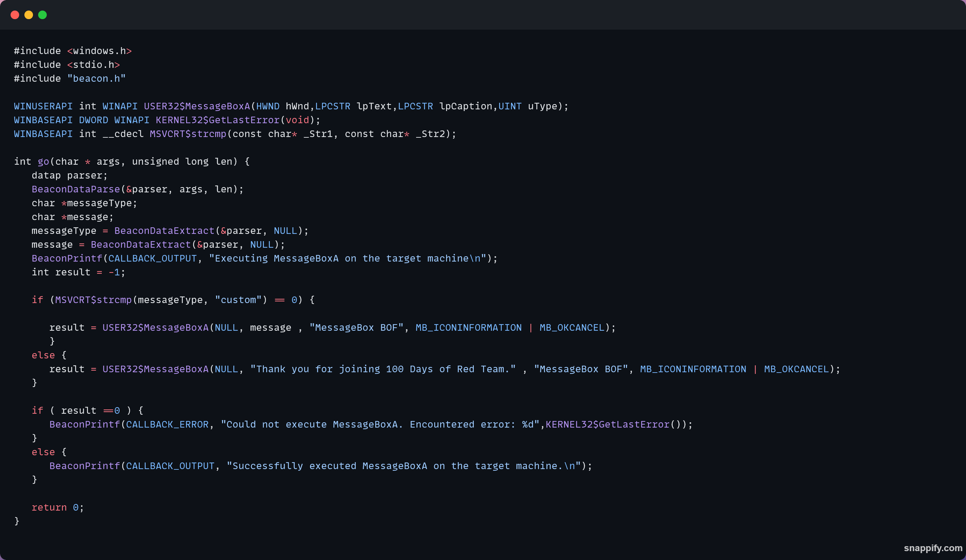Click the "_Str1" parameter name
This screenshot has height=560, width=966.
point(318,134)
